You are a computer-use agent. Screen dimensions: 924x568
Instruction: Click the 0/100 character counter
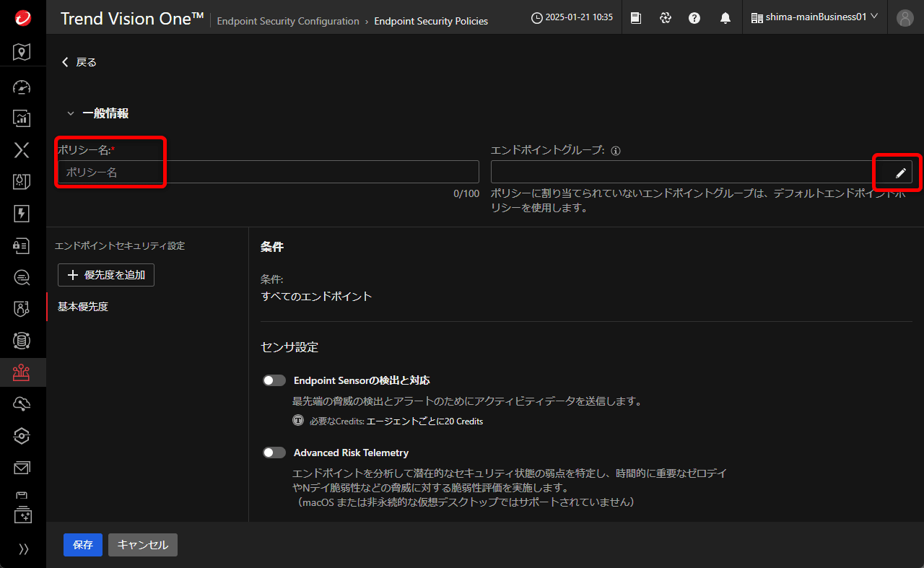pyautogui.click(x=466, y=193)
